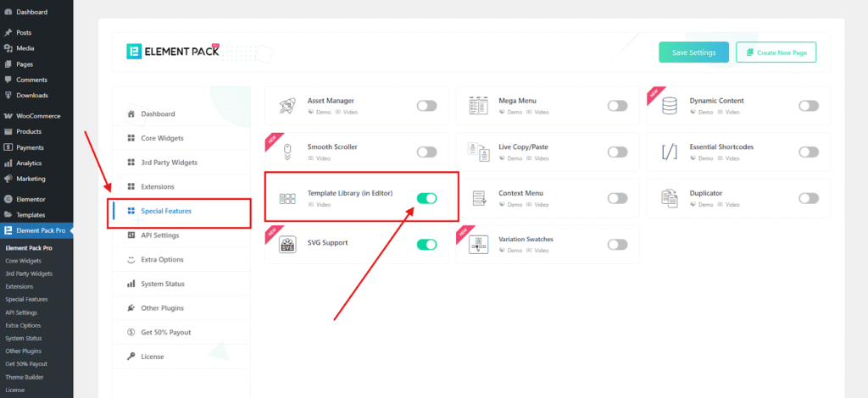Viewport: 868px width, 398px height.
Task: Open Products in the admin menu
Action: [36, 131]
